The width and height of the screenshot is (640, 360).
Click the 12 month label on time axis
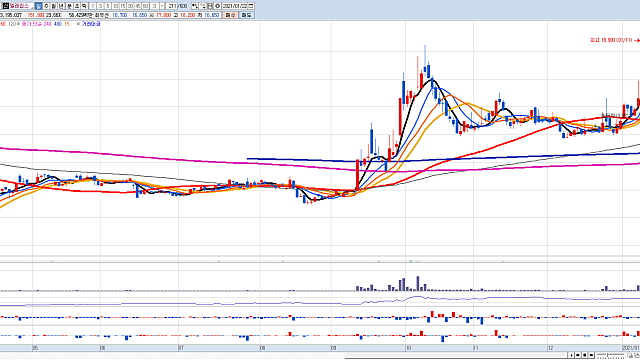click(x=551, y=348)
